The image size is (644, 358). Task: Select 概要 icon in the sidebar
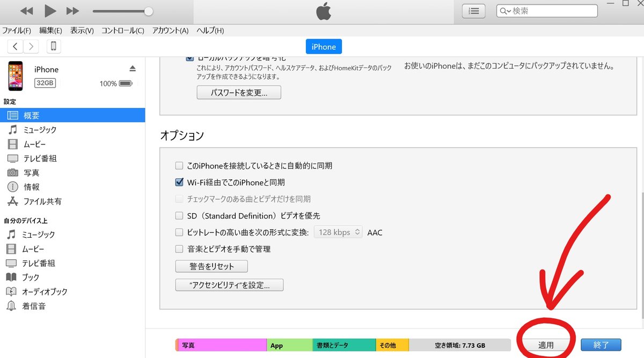(x=12, y=115)
